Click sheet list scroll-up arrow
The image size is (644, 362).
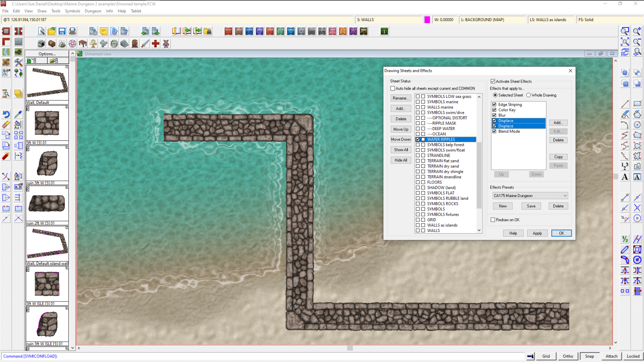point(479,97)
